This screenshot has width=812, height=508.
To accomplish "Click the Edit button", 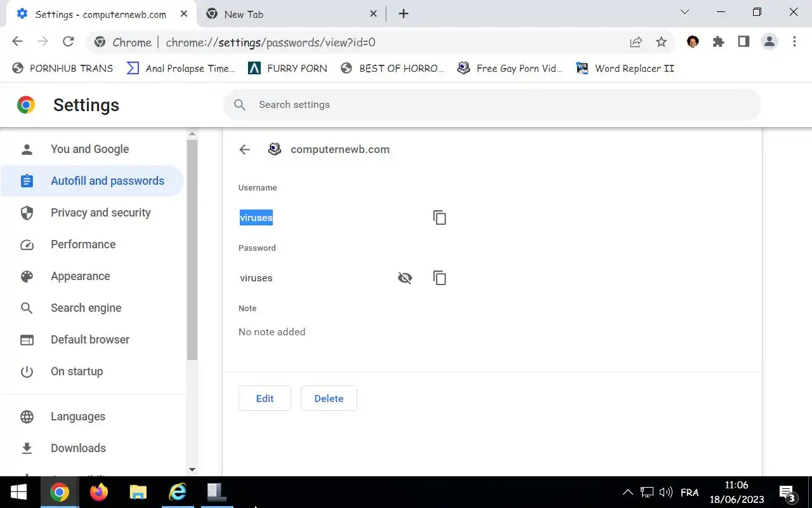I will 265,398.
